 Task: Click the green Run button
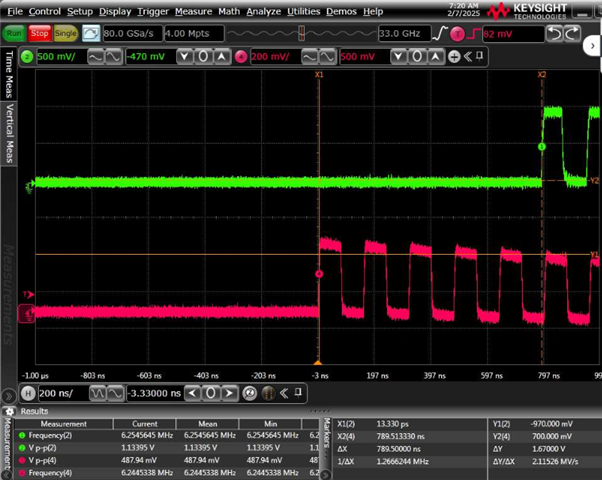pyautogui.click(x=14, y=33)
